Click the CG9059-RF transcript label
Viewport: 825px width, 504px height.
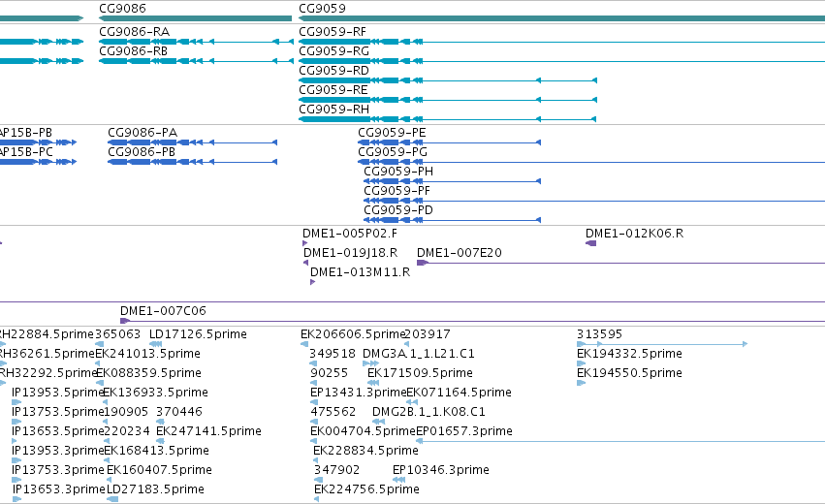[333, 32]
